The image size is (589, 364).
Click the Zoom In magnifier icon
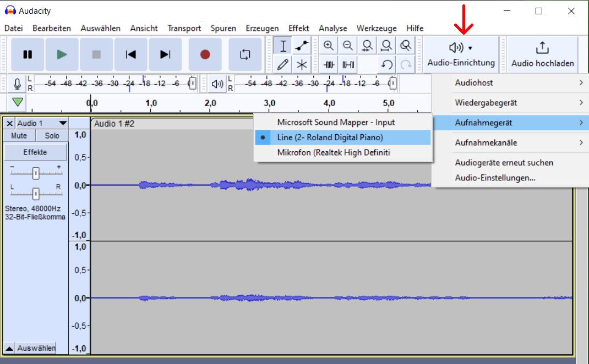pyautogui.click(x=329, y=46)
